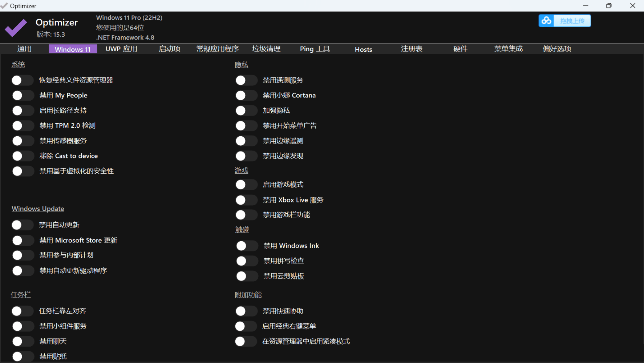Enable 启用长路径支持 switch
The width and height of the screenshot is (644, 363).
click(x=23, y=110)
